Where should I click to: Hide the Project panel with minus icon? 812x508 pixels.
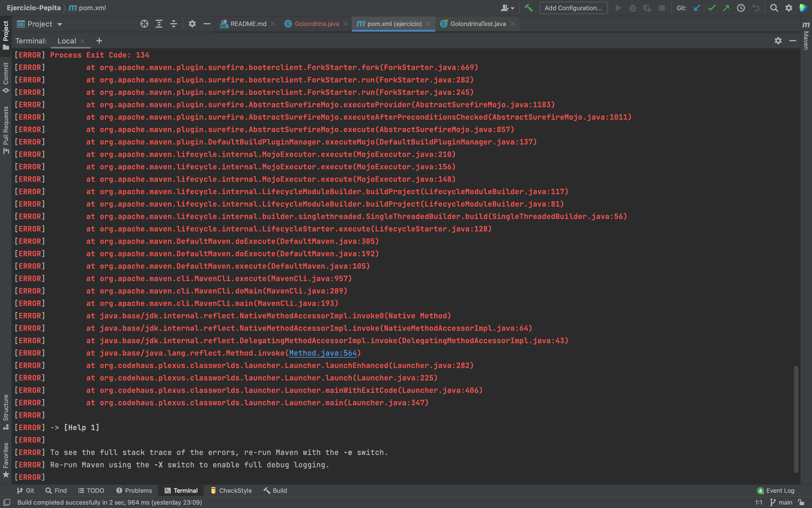207,24
